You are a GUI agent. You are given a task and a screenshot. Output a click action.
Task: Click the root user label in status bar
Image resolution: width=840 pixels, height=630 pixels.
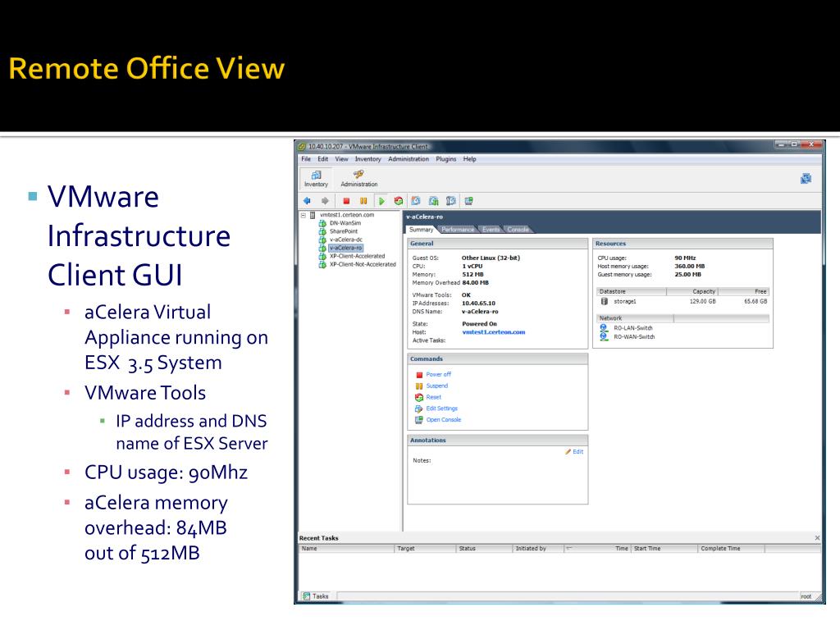click(x=806, y=596)
